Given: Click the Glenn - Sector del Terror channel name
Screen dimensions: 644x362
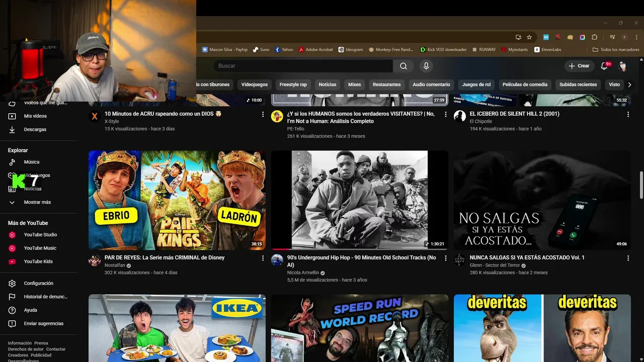Looking at the screenshot, I should (495, 265).
